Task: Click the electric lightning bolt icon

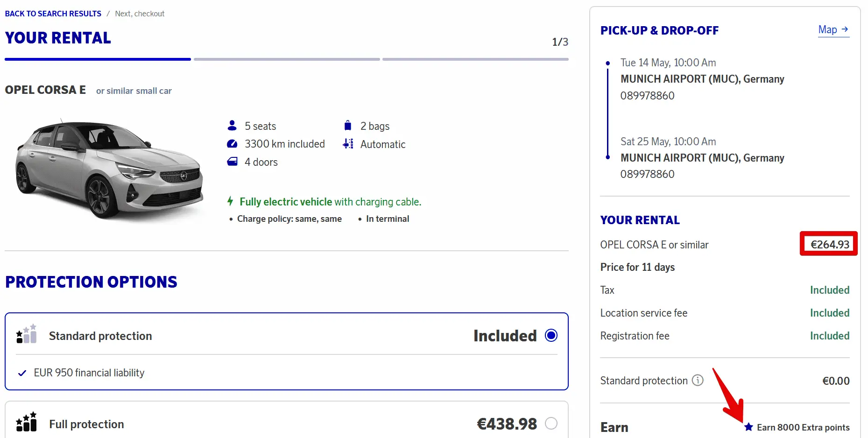Action: (x=230, y=201)
